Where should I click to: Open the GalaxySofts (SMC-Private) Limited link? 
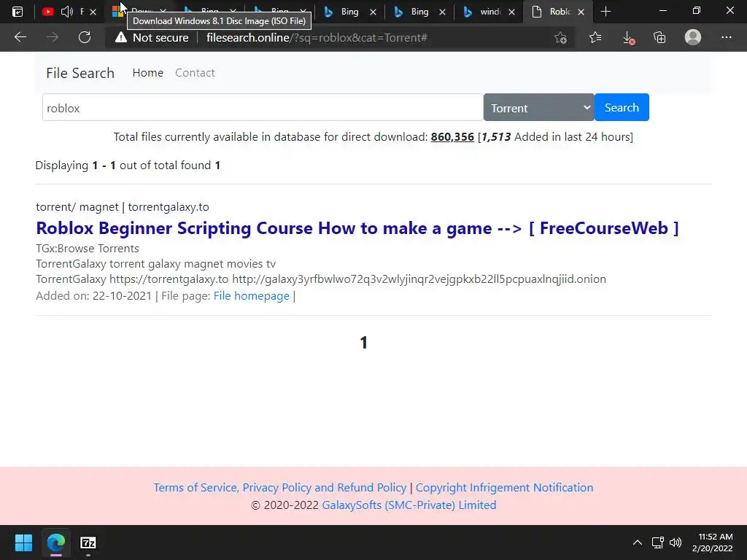pyautogui.click(x=409, y=505)
